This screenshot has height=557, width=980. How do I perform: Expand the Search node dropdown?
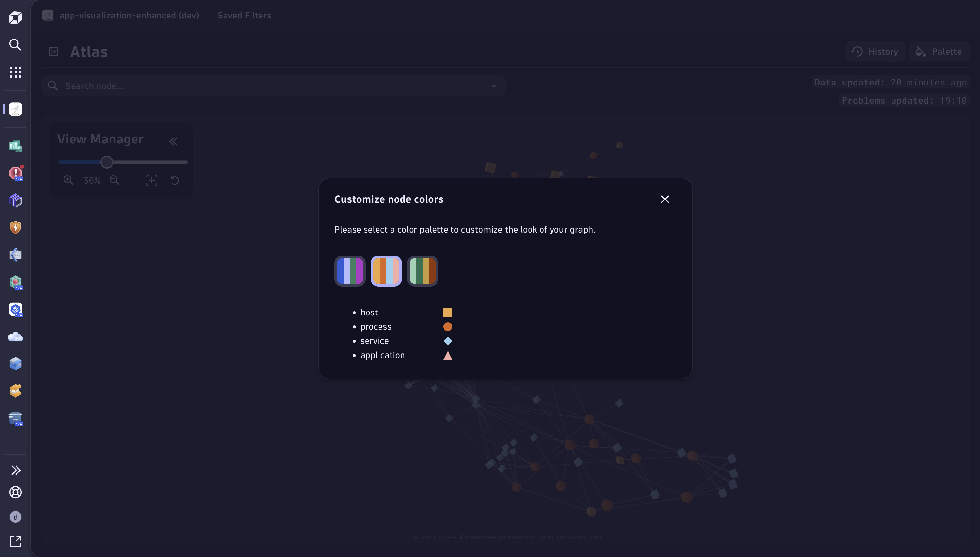coord(494,86)
